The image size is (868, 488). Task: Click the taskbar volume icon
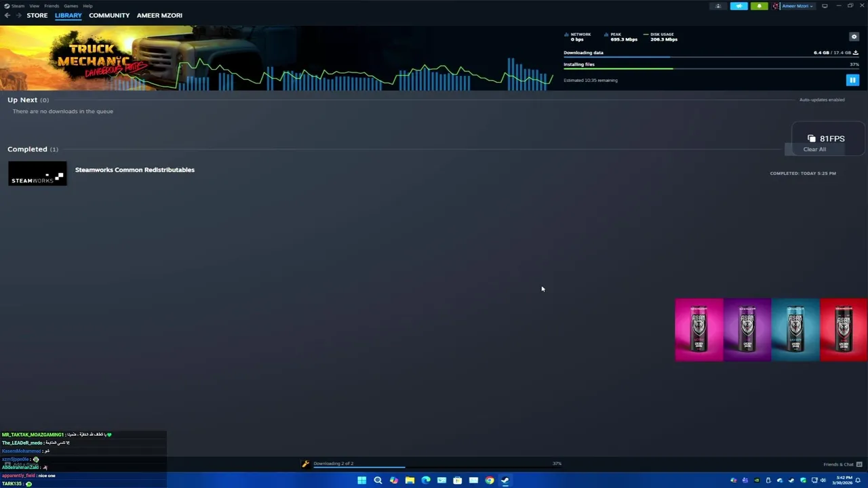click(823, 481)
